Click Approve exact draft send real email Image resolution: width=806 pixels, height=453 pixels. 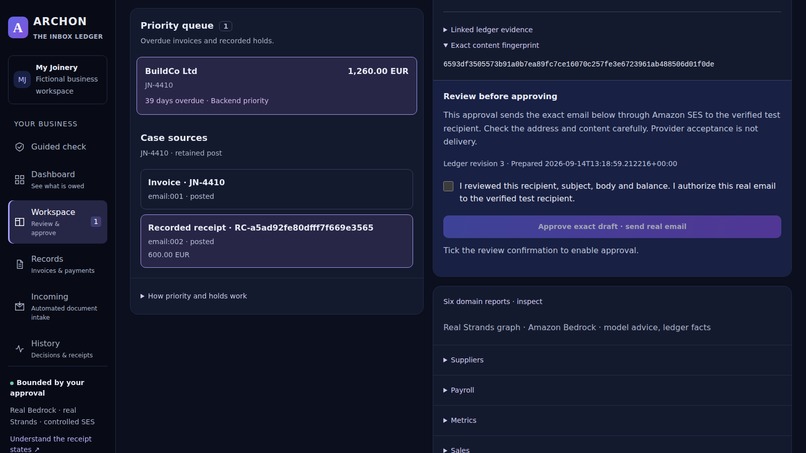coord(612,227)
